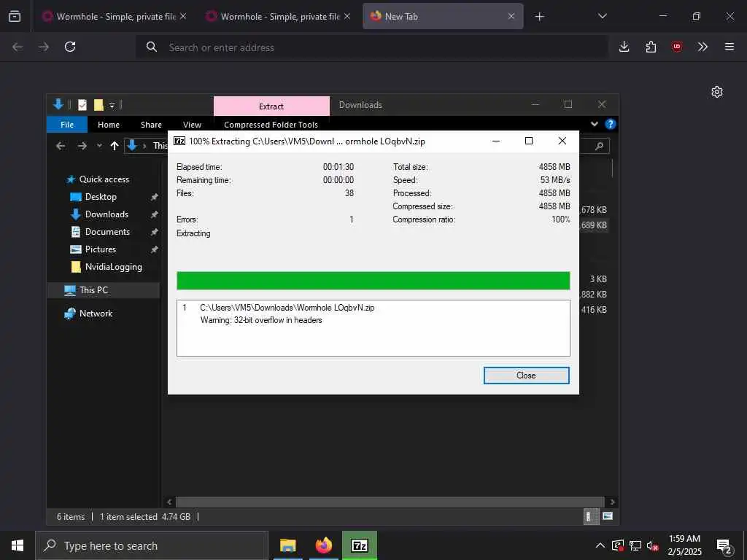Open the Firefox extensions puzzle icon

coord(651,47)
